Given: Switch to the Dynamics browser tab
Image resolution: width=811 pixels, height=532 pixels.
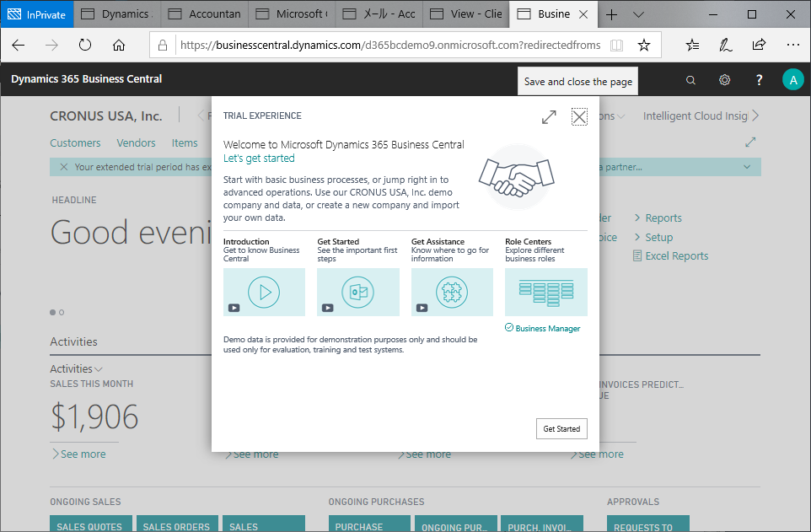Looking at the screenshot, I should pos(117,14).
